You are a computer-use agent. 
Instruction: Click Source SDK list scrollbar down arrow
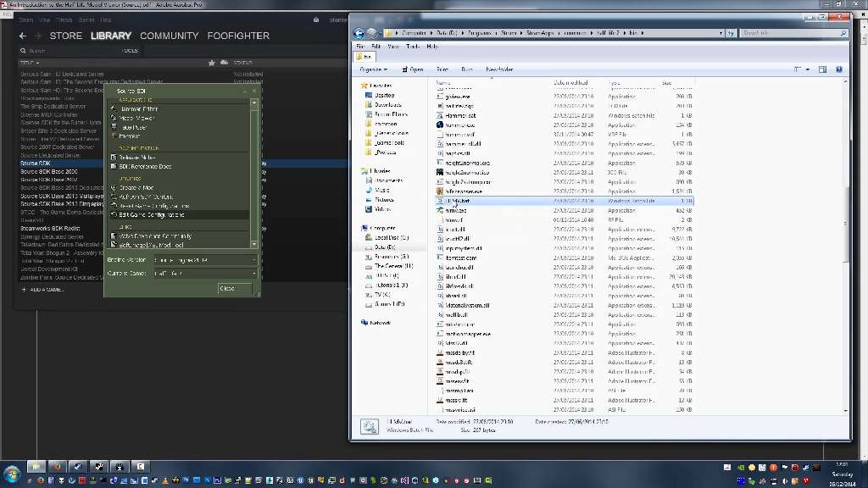pyautogui.click(x=254, y=245)
